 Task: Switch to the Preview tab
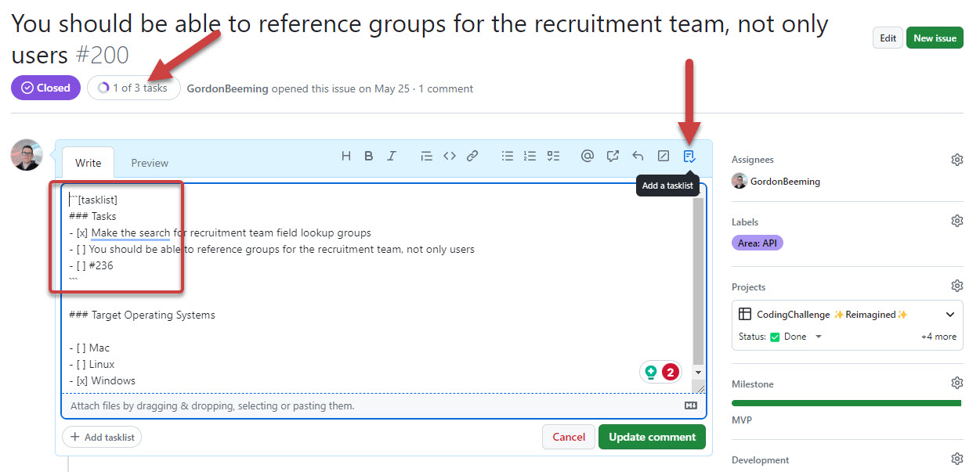point(150,163)
